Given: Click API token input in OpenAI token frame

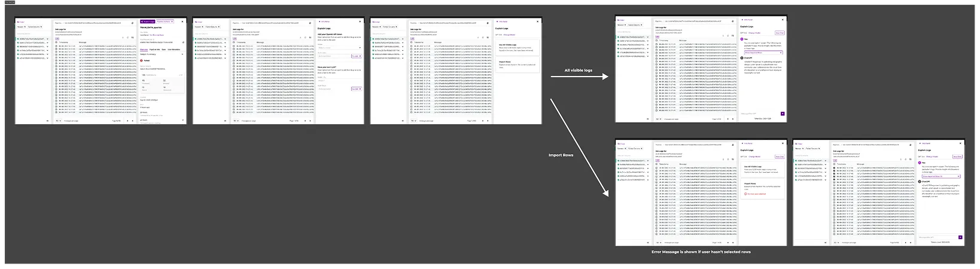Looking at the screenshot, I should click(334, 56).
